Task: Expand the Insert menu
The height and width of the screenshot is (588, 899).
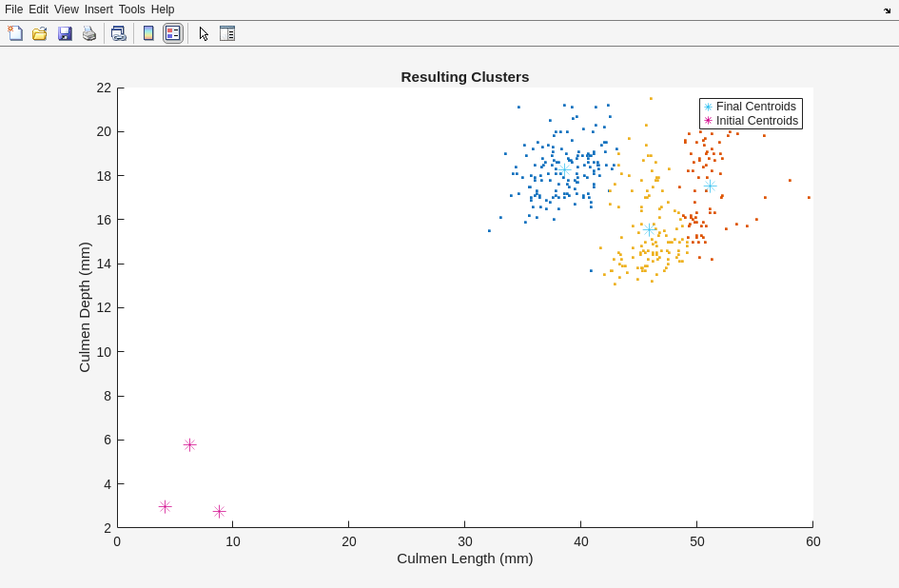Action: point(98,10)
